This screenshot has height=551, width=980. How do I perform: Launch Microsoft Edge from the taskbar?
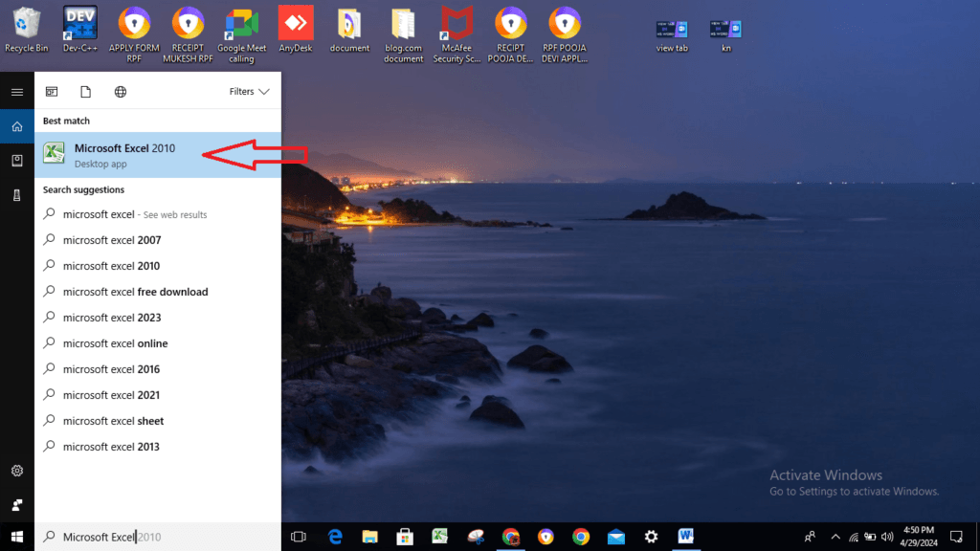pos(335,537)
